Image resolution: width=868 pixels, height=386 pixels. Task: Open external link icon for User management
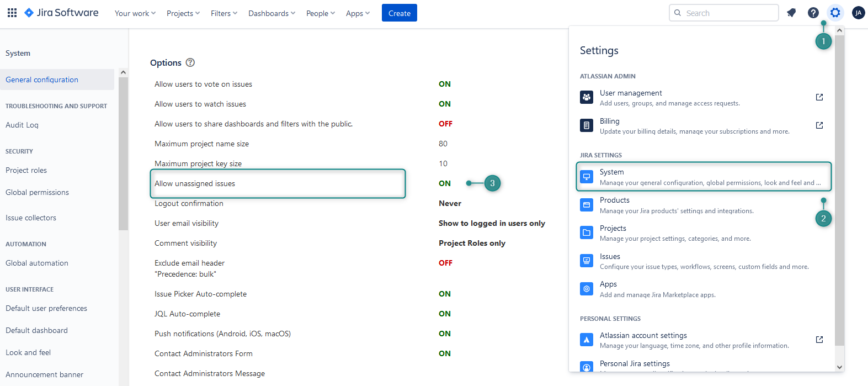click(x=819, y=97)
